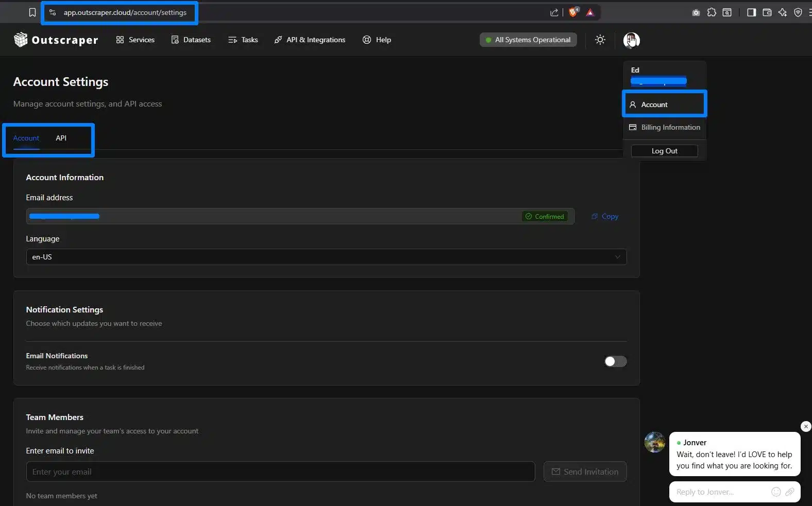Enable the Email Notifications toggle
This screenshot has width=812, height=506.
pyautogui.click(x=615, y=361)
